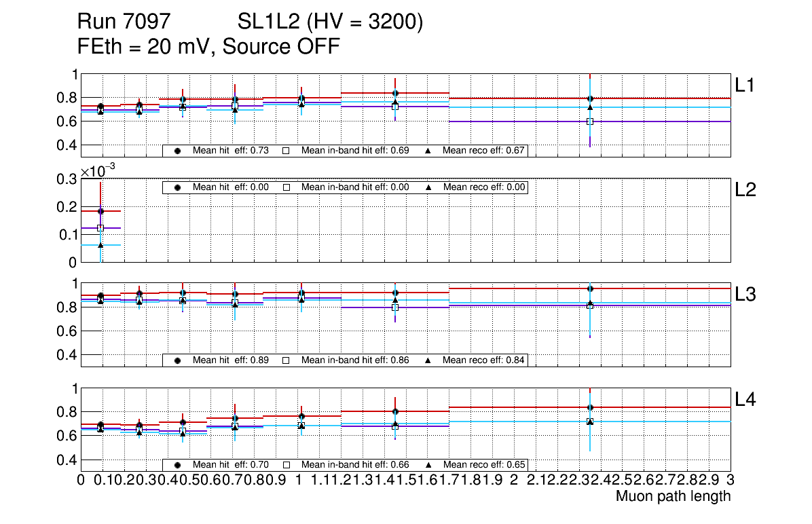812x524 pixels.
Task: Click the L1 open square data point near 0.6
Action: pyautogui.click(x=590, y=121)
